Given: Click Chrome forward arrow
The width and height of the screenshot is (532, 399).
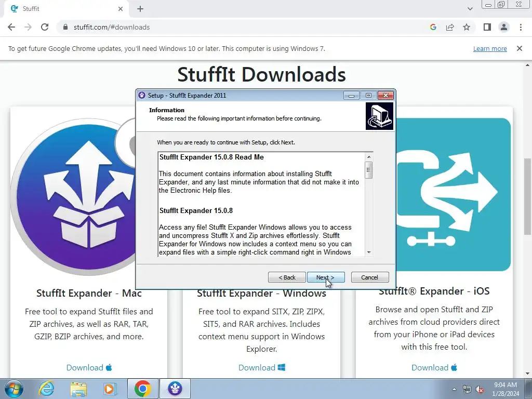Looking at the screenshot, I should tap(28, 27).
